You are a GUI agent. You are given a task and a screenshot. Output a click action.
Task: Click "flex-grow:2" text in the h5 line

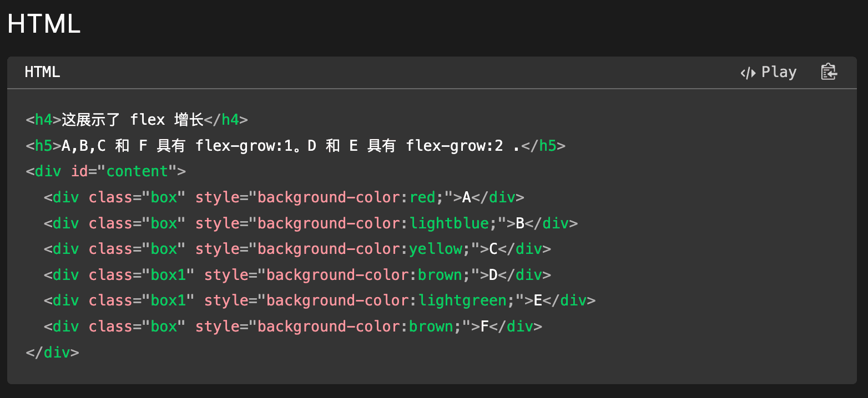point(454,146)
